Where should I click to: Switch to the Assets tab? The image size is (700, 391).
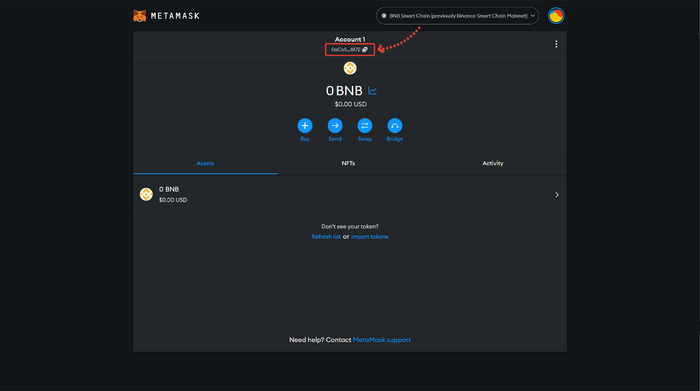205,163
